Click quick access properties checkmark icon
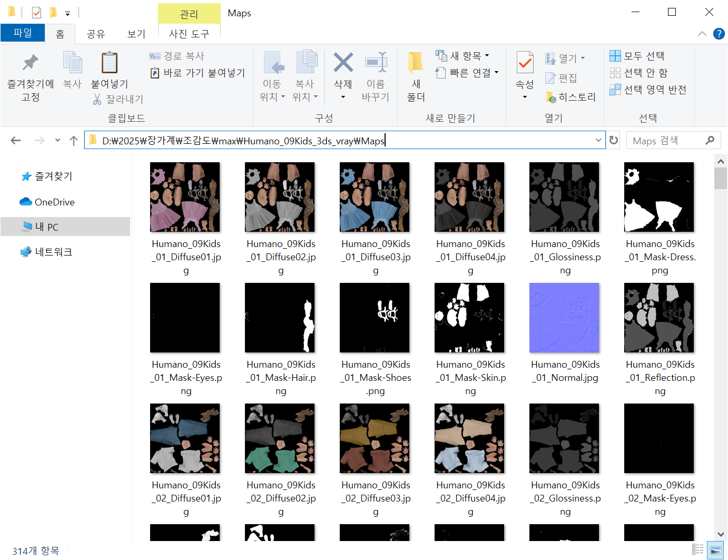This screenshot has width=728, height=560. [x=36, y=12]
